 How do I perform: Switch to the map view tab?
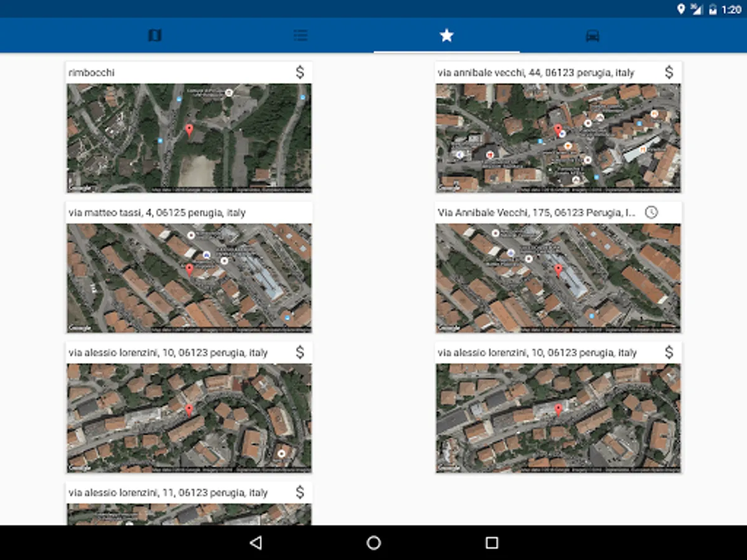(x=155, y=35)
